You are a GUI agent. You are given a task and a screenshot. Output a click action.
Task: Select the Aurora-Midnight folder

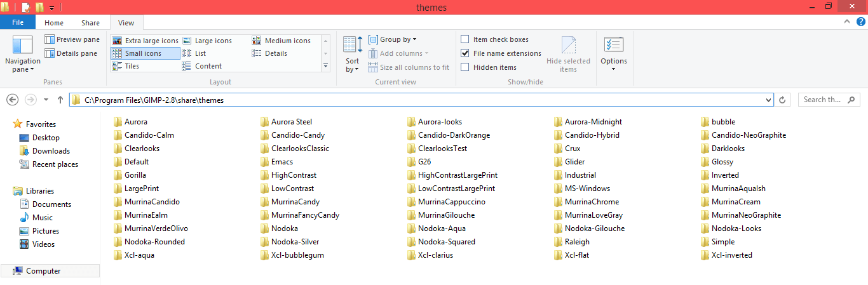(588, 122)
